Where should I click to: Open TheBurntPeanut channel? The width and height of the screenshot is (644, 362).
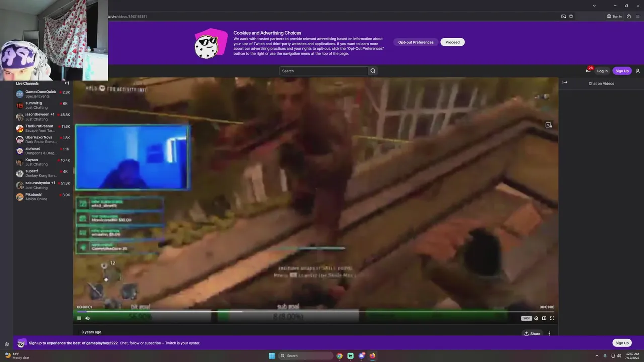(43, 128)
